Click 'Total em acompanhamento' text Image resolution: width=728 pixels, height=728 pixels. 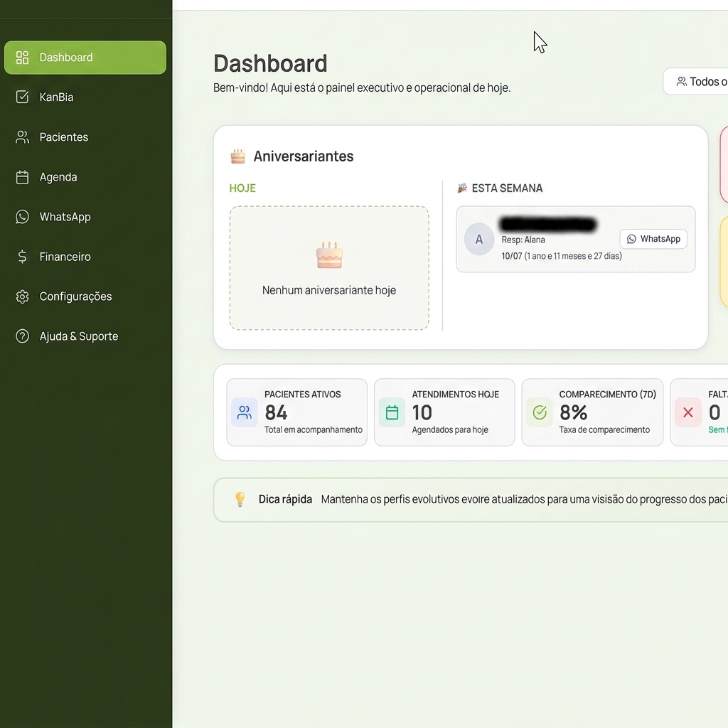click(x=314, y=430)
